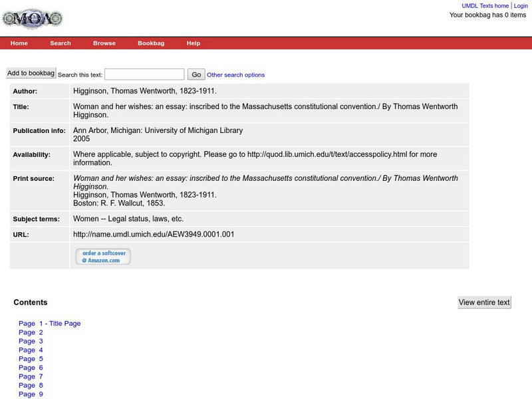The height and width of the screenshot is (399, 532).
Task: Click the author name Higginson, Thomas Wentworth, 1823-1911
Action: click(145, 91)
